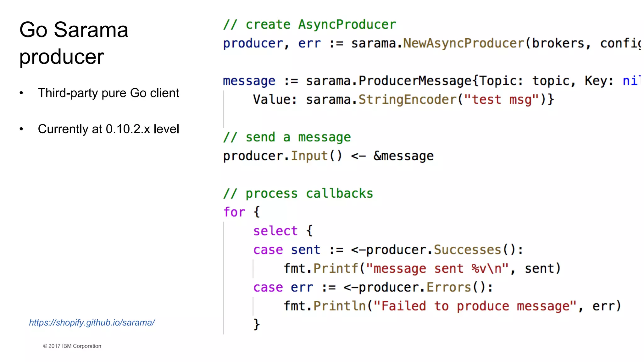
Task: Click the '// send a message' comment
Action: (287, 137)
